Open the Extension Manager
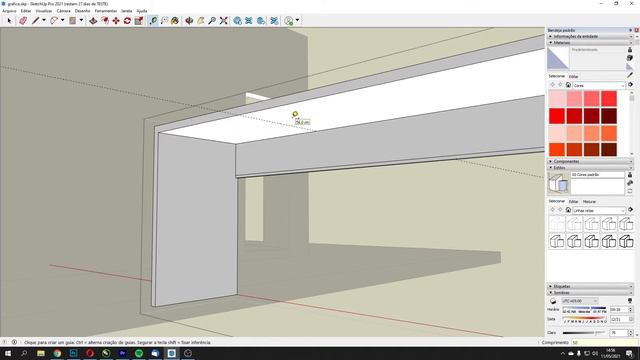This screenshot has width=640, height=360. (274, 20)
